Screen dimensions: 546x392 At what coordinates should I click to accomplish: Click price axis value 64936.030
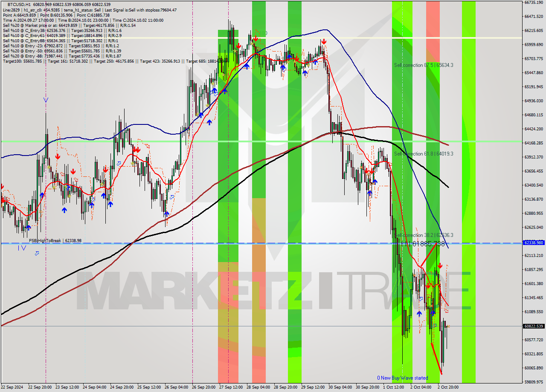click(533, 101)
